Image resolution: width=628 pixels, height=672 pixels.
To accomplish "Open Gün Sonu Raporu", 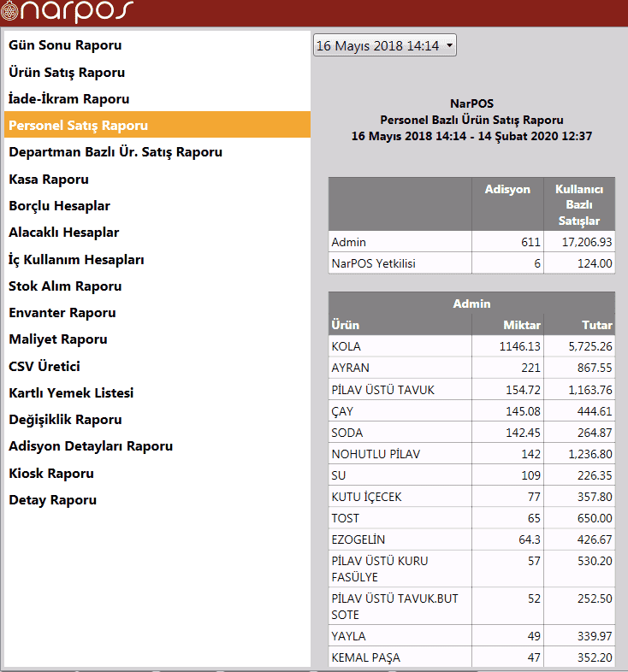I will pyautogui.click(x=65, y=45).
